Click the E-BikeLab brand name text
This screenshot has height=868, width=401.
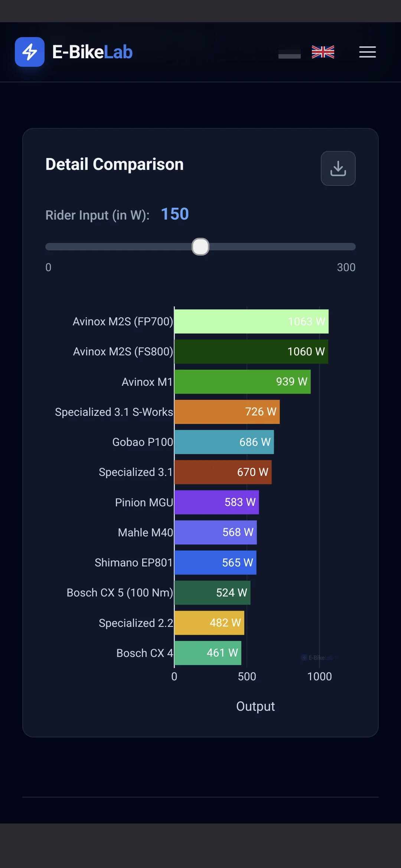coord(92,52)
